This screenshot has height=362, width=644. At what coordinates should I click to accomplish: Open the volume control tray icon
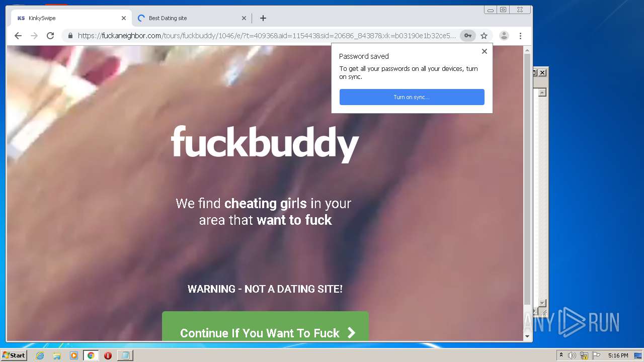[572, 355]
